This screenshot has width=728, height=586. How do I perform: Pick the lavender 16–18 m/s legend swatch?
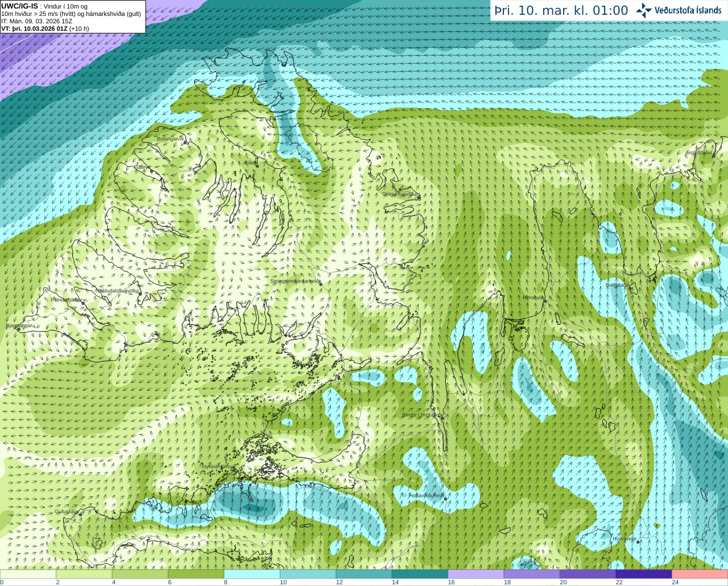(476, 573)
